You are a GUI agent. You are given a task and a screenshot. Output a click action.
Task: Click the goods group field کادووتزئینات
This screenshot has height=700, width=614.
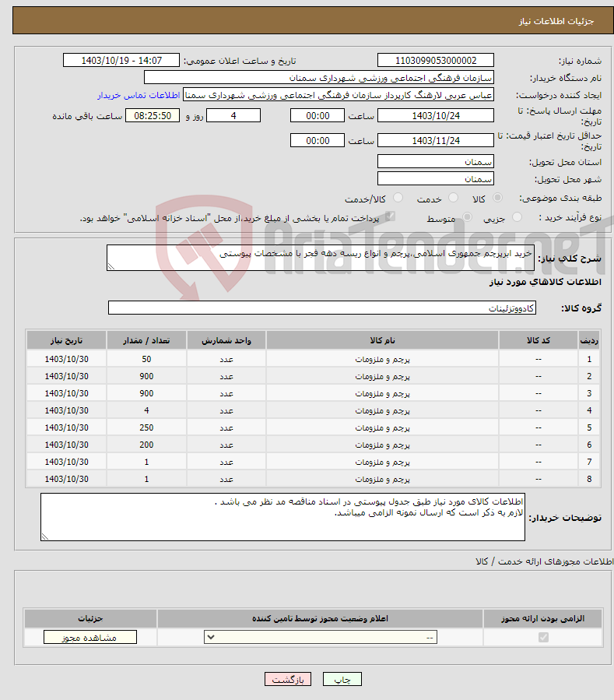(321, 308)
